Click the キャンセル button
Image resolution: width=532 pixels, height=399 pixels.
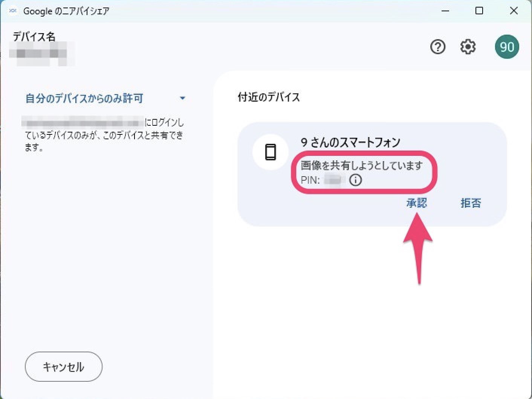tap(63, 367)
